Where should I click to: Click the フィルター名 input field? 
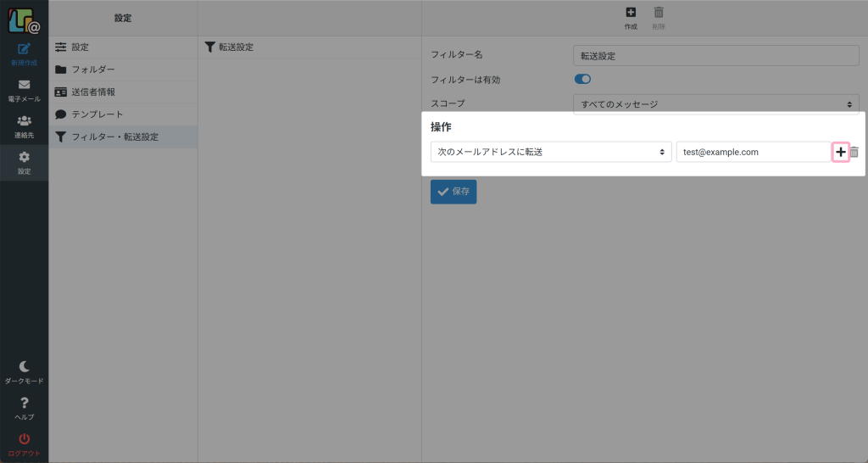click(x=715, y=56)
